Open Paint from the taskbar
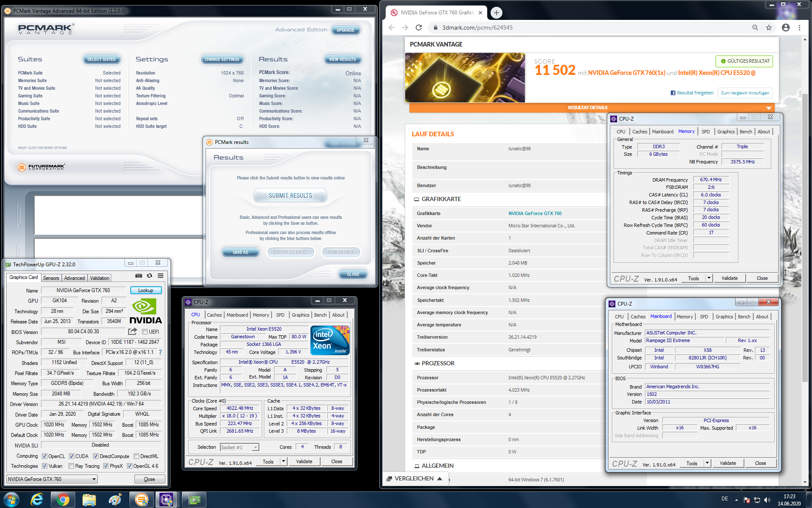 pyautogui.click(x=115, y=500)
